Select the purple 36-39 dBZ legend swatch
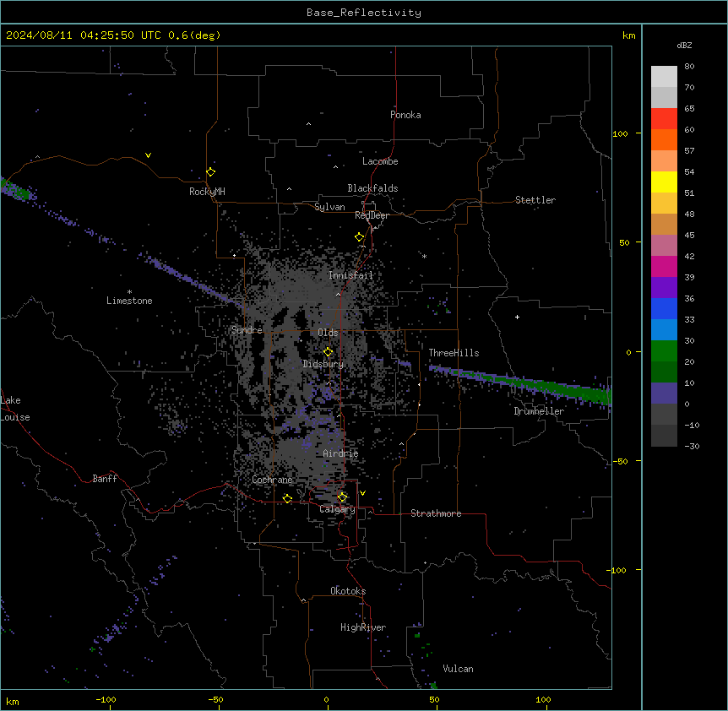 pyautogui.click(x=664, y=287)
